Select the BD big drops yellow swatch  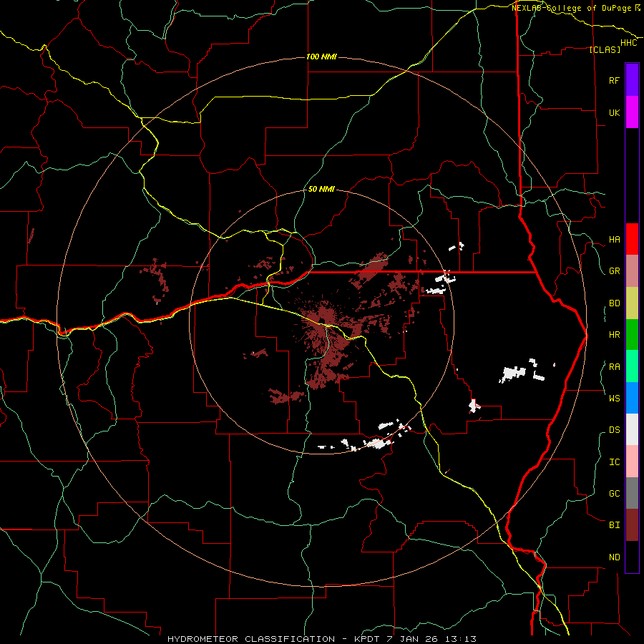click(632, 303)
